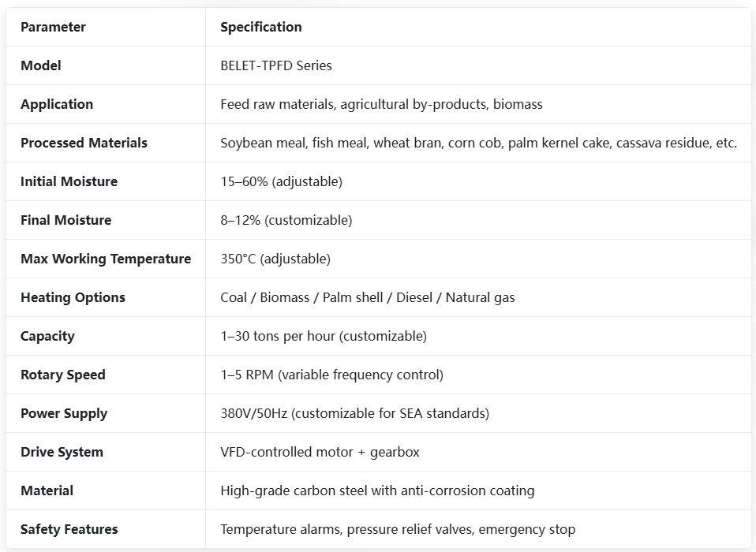Click the Parameter column header
The height and width of the screenshot is (552, 756).
(x=53, y=27)
